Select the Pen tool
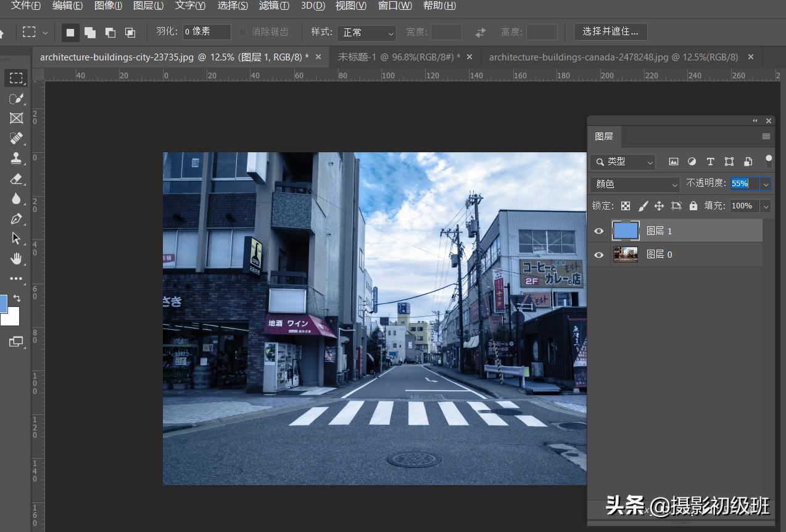Viewport: 786px width, 532px height. click(16, 218)
